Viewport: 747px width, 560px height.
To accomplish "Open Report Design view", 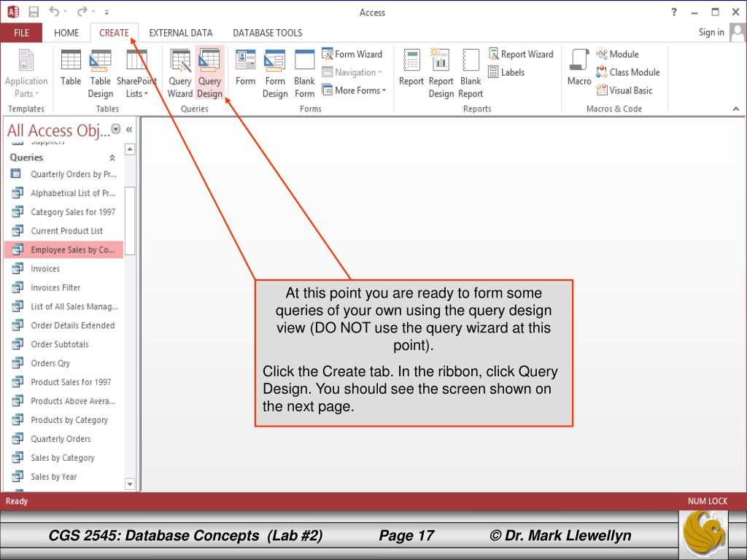I will pyautogui.click(x=441, y=74).
